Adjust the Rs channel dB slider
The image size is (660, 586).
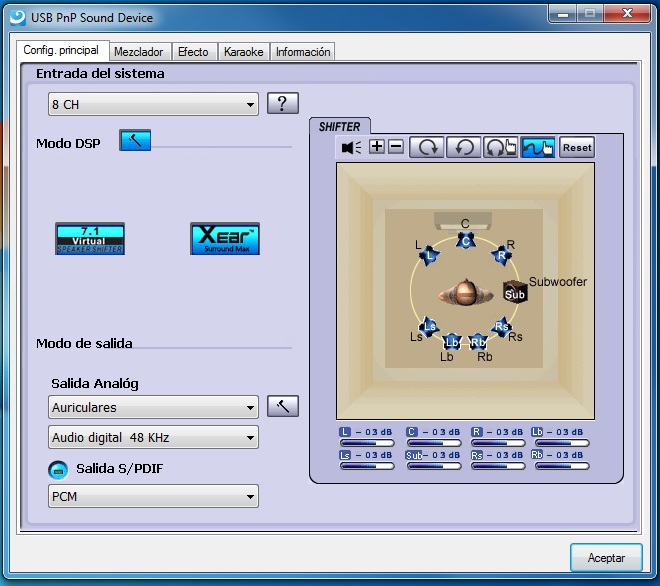[x=498, y=466]
